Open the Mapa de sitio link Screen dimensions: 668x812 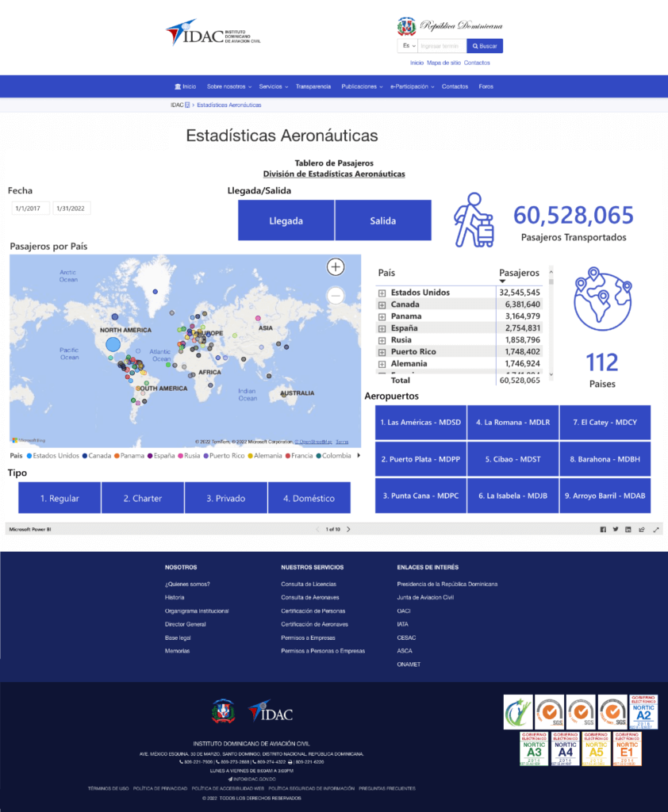click(x=443, y=63)
